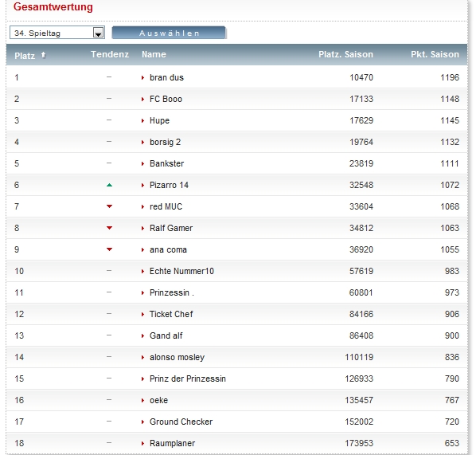The height and width of the screenshot is (455, 476).
Task: Open the Hupe player link
Action: (x=159, y=120)
